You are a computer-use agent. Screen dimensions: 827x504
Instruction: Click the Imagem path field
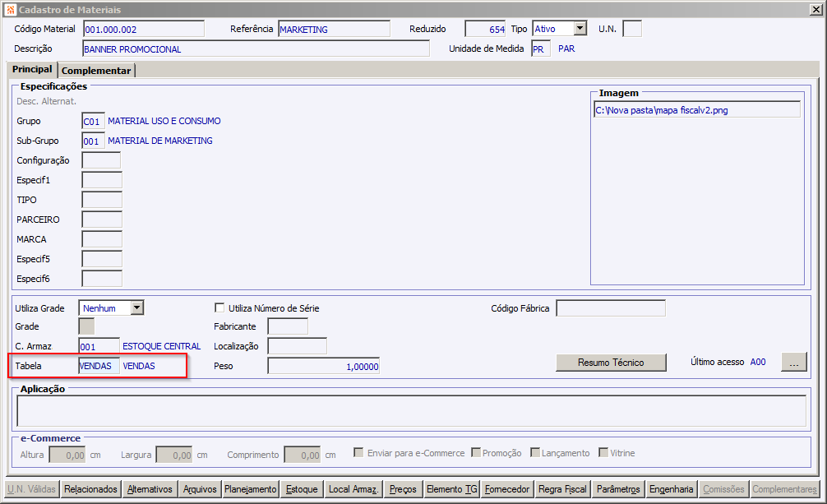tap(697, 110)
